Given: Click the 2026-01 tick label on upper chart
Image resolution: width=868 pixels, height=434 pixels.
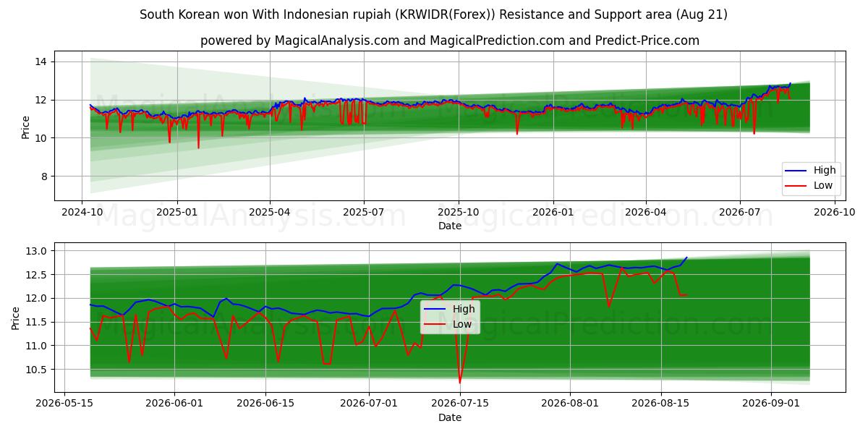Looking at the screenshot, I should tap(553, 213).
